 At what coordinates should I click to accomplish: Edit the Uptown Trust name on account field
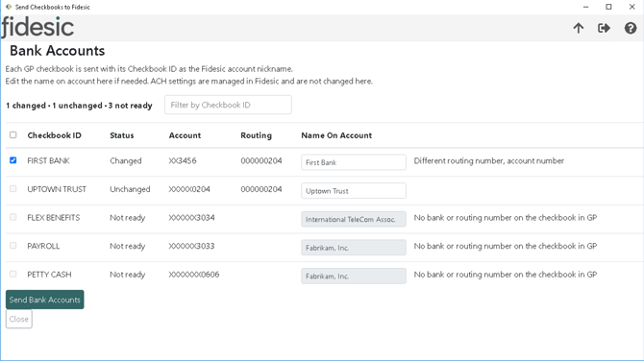354,191
